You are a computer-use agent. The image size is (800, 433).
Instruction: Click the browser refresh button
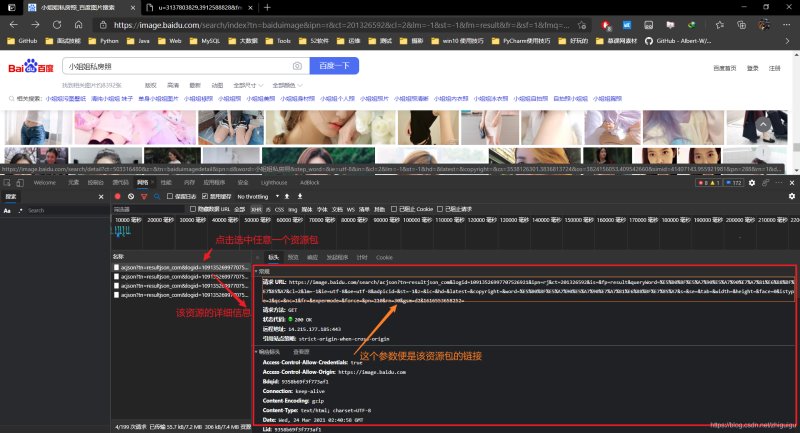pos(57,24)
